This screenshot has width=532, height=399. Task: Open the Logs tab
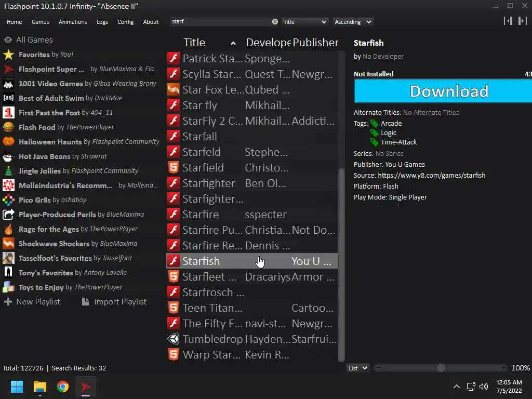pyautogui.click(x=102, y=22)
